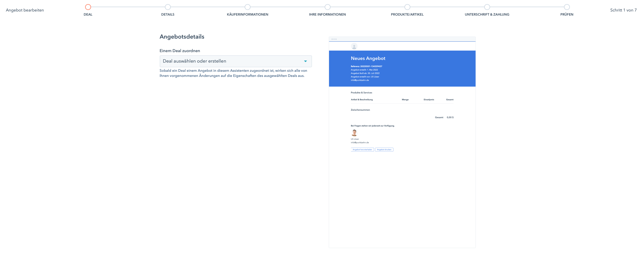Click the Angebot herunterladen button
Screen dimensions: 644x269
click(362, 149)
